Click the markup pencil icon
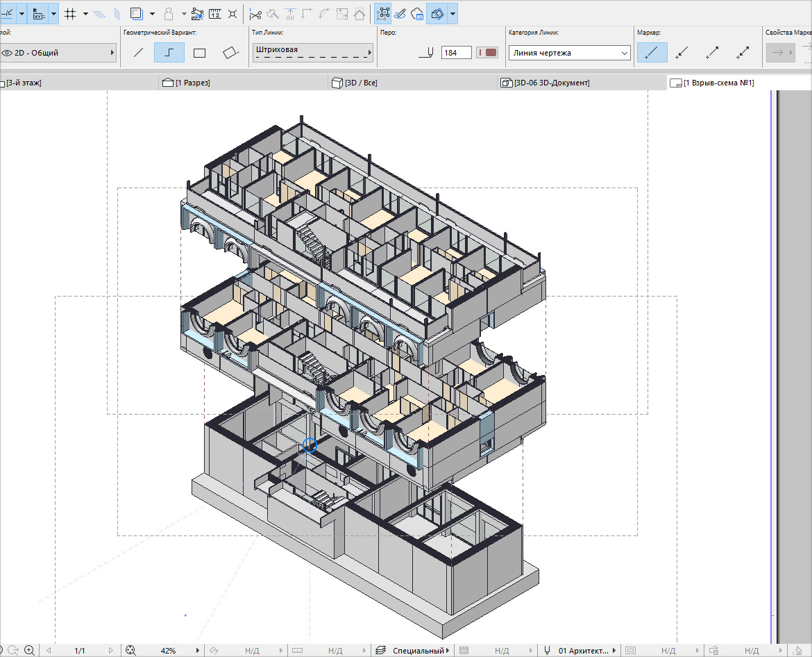 (x=400, y=14)
